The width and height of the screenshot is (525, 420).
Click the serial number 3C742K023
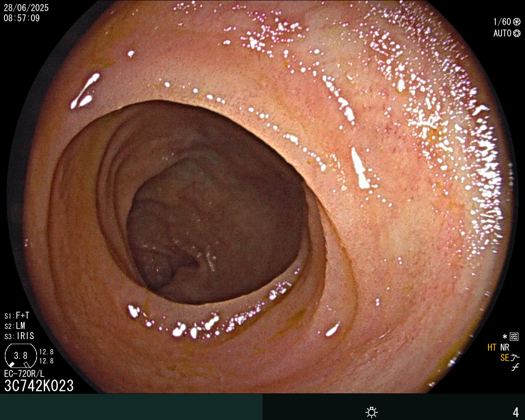coord(39,386)
